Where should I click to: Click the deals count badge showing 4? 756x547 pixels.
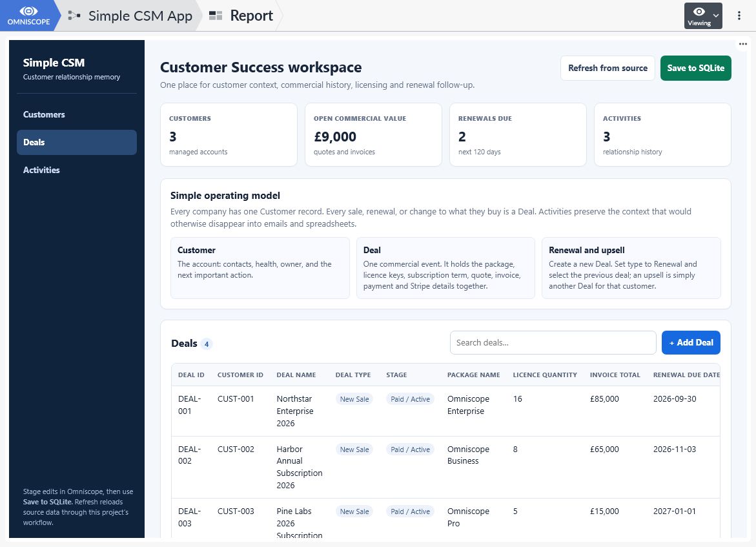pyautogui.click(x=207, y=344)
